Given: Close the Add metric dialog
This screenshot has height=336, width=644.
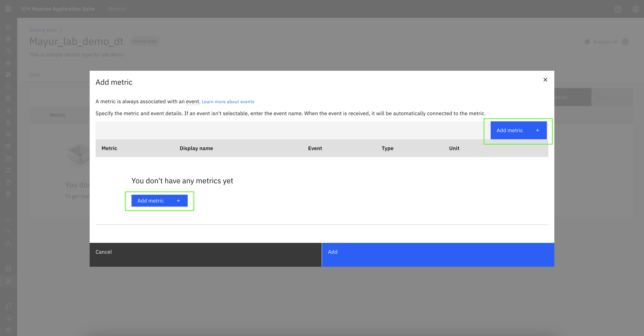Looking at the screenshot, I should pyautogui.click(x=545, y=80).
